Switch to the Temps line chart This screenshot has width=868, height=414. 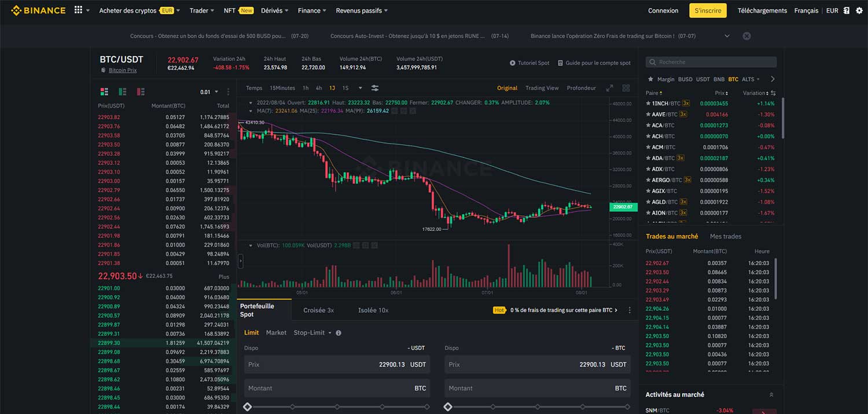(x=254, y=88)
